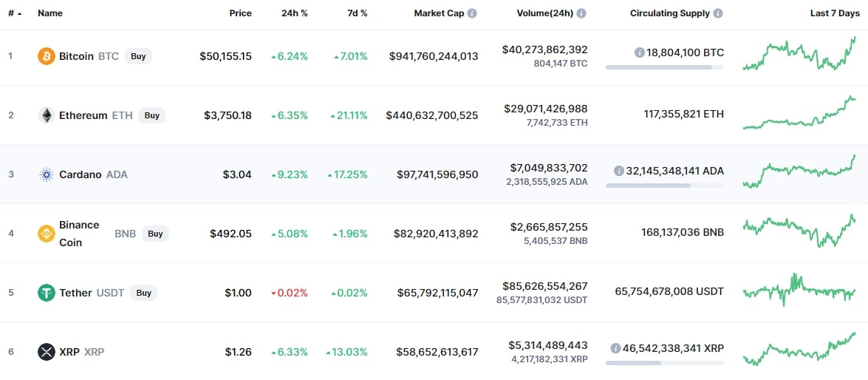Click Buy button next to Binance Coin

click(x=156, y=234)
